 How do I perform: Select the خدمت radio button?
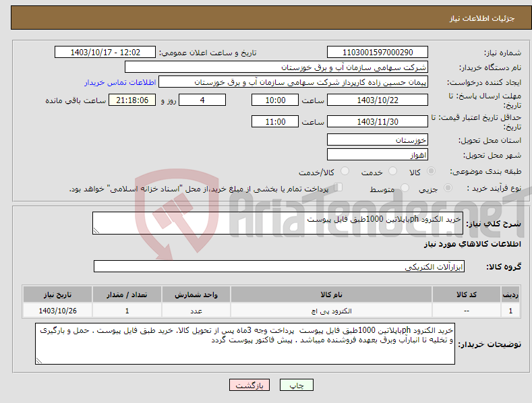(392, 171)
